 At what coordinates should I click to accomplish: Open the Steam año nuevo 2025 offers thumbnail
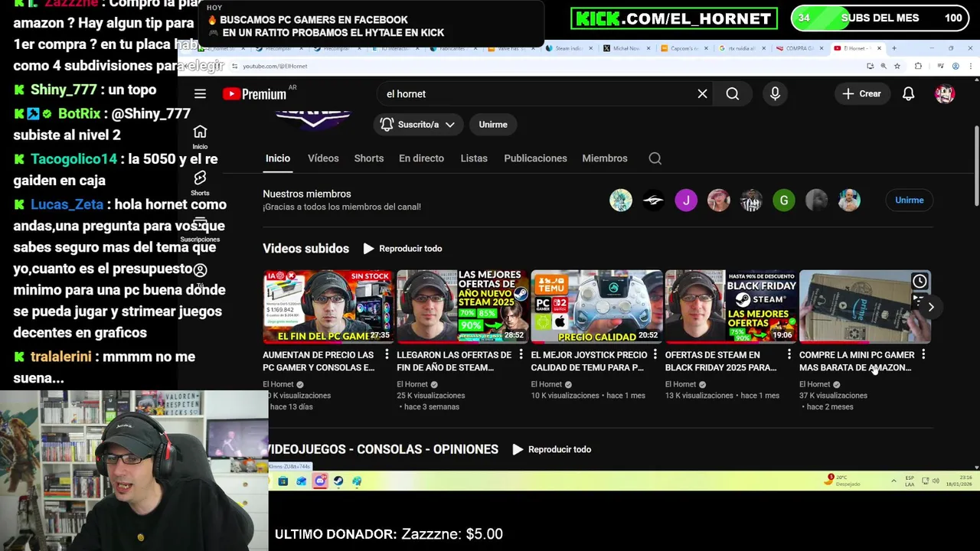pos(462,306)
